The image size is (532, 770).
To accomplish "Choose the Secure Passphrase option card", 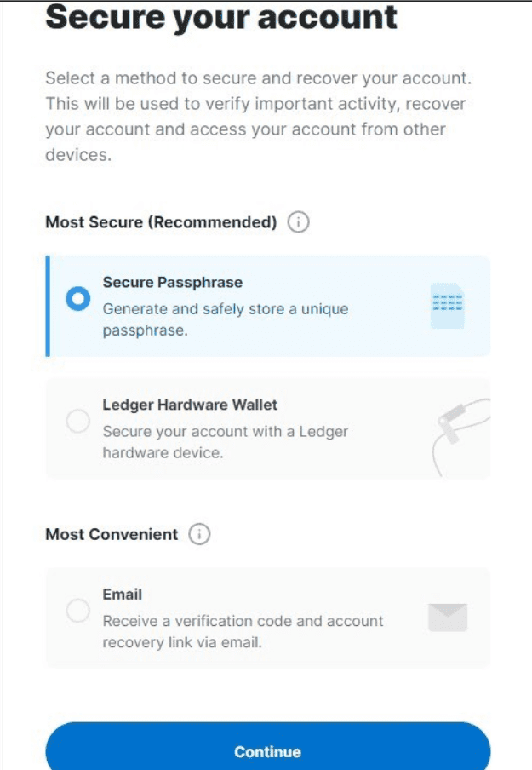I will 268,306.
